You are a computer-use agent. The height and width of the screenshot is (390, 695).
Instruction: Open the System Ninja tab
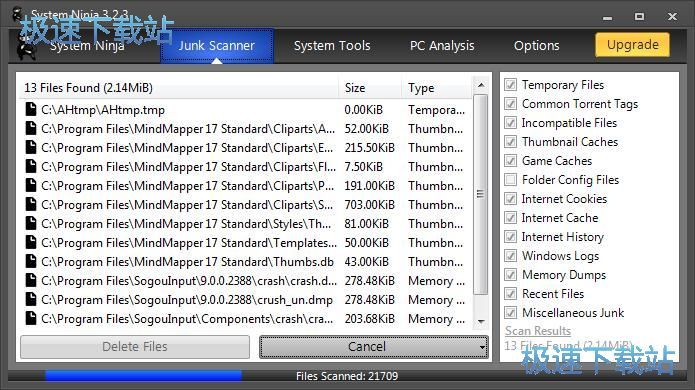[87, 46]
